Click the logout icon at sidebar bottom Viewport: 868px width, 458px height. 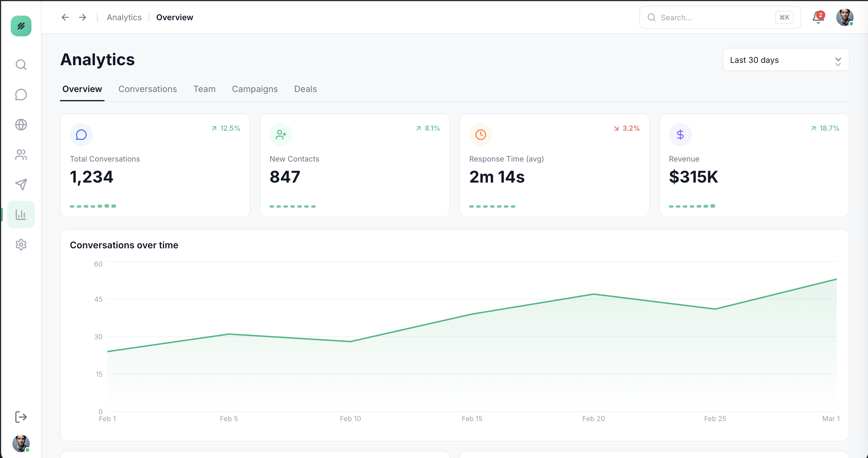pos(21,417)
